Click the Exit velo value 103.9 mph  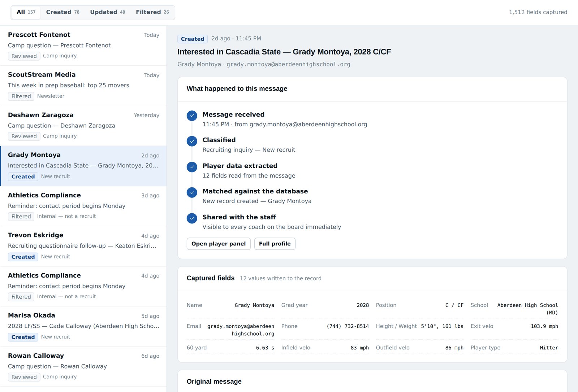544,326
